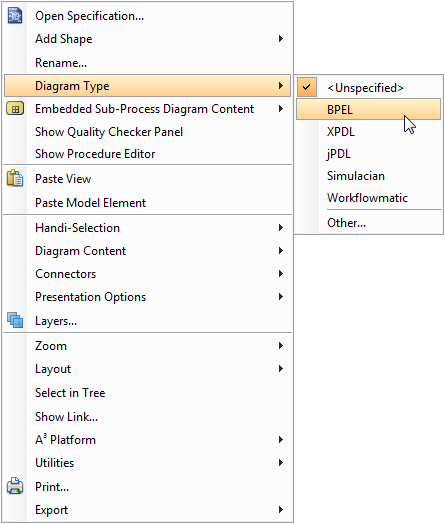Choose Show Quality Checker Panel
The height and width of the screenshot is (524, 445).
pyautogui.click(x=148, y=132)
